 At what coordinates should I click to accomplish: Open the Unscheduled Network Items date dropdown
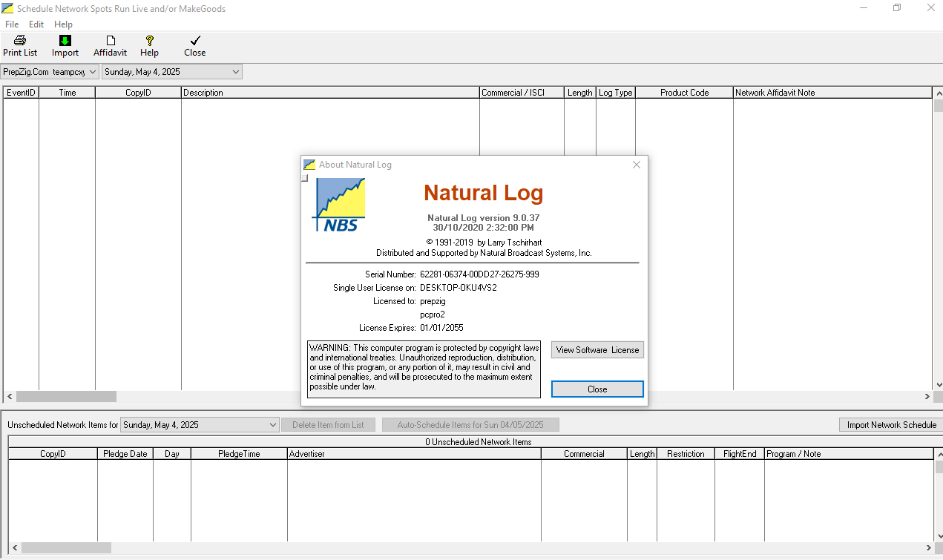[x=272, y=425]
